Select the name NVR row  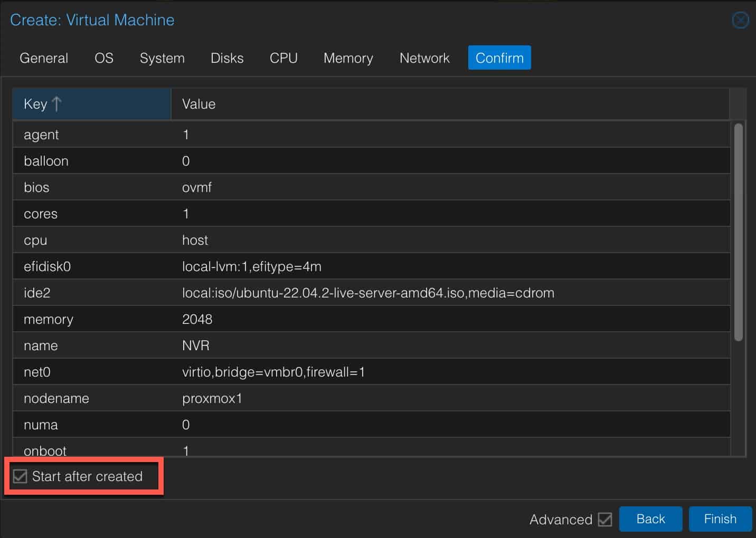(x=372, y=345)
